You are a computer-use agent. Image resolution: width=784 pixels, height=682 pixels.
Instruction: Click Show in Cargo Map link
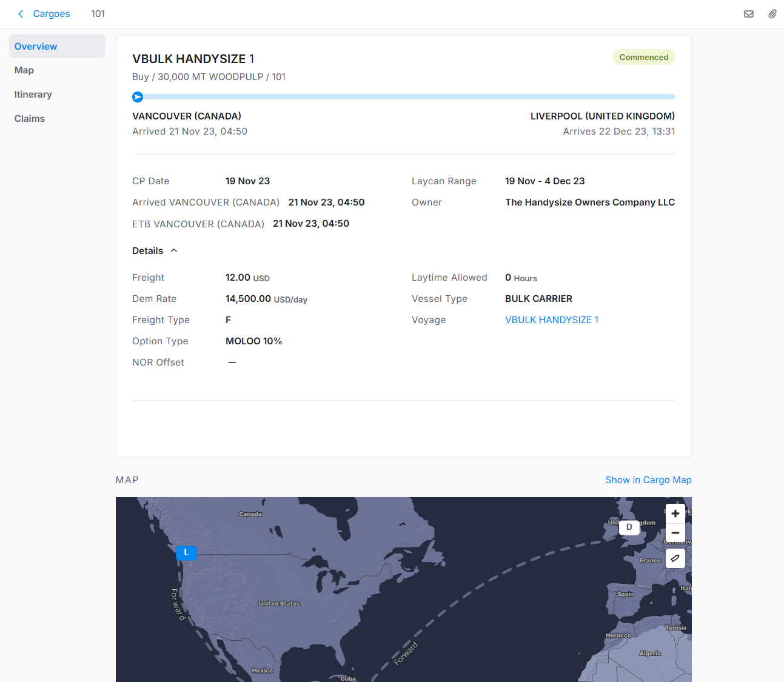[x=648, y=480]
